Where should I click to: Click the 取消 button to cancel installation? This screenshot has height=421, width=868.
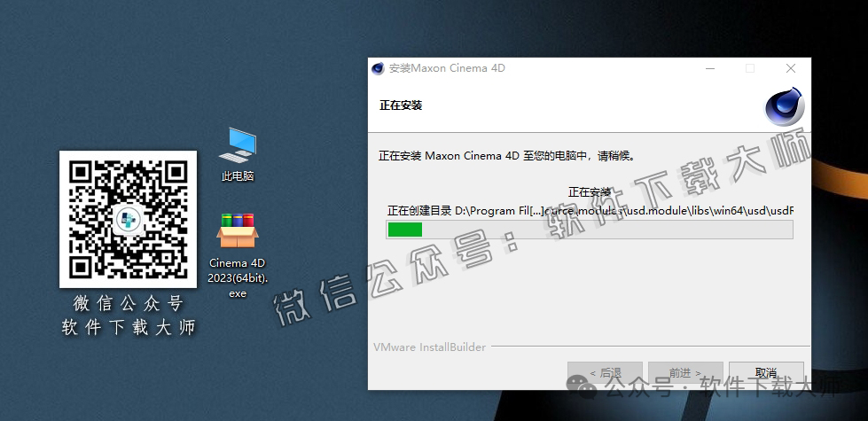pyautogui.click(x=766, y=373)
